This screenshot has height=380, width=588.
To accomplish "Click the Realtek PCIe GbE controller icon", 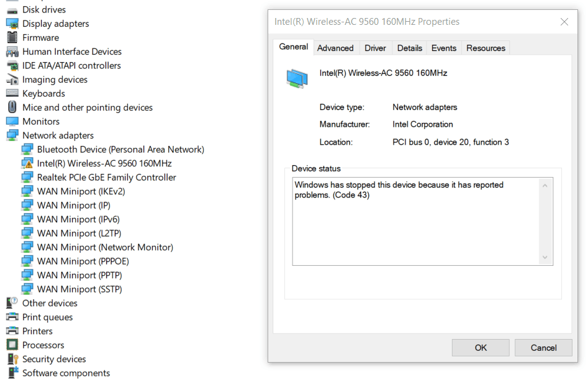I will 27,177.
